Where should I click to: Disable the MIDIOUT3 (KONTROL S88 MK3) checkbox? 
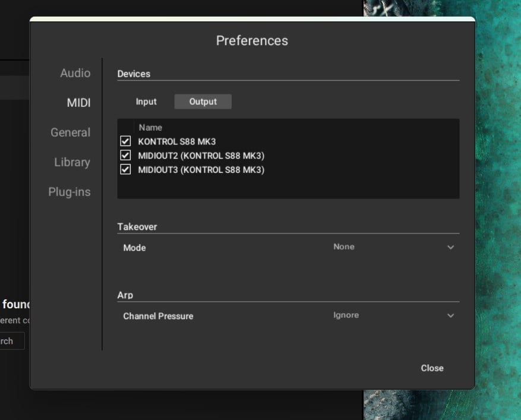pyautogui.click(x=125, y=169)
